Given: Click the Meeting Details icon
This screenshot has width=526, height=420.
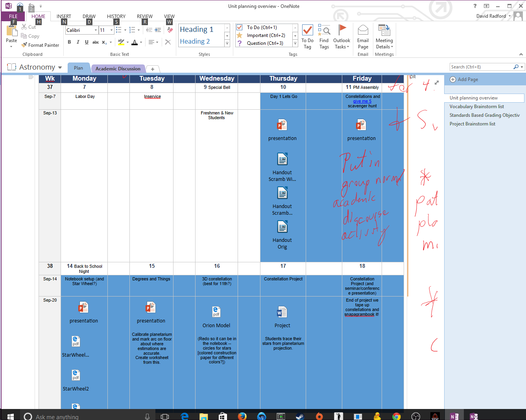Looking at the screenshot, I should pos(384,35).
